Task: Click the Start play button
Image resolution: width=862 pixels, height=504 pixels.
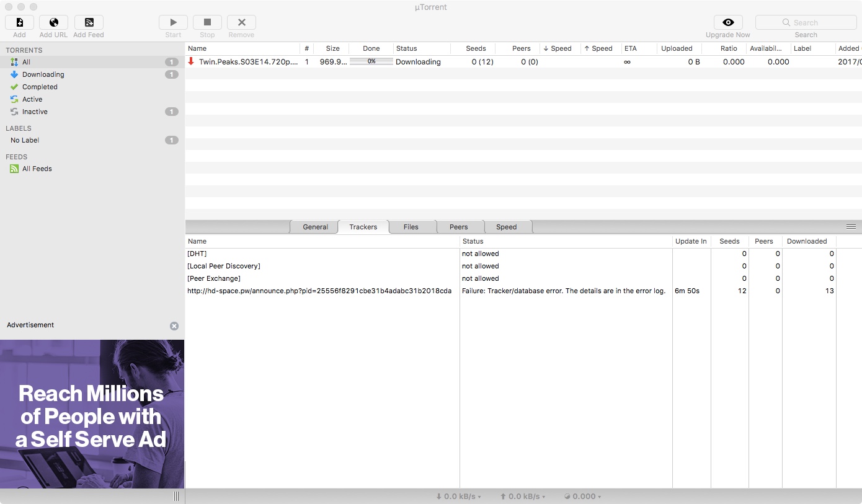Action: coord(174,22)
